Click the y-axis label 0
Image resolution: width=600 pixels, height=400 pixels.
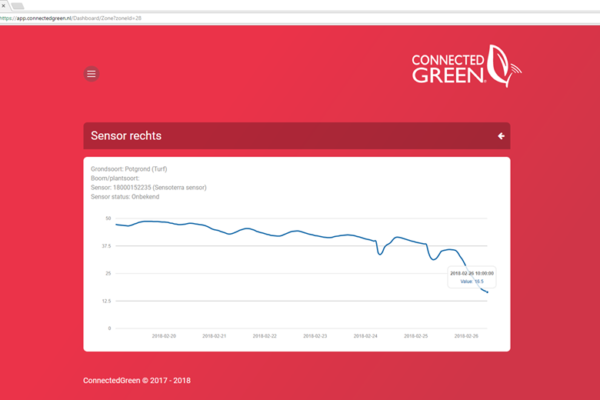pyautogui.click(x=109, y=328)
